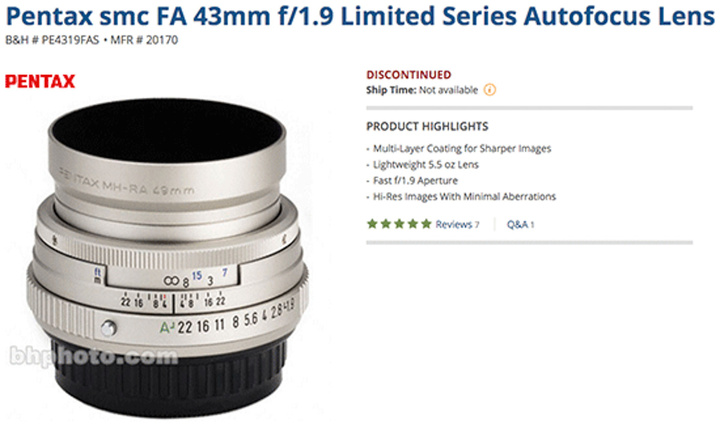
Task: Click the ship time info icon
Action: pos(490,90)
